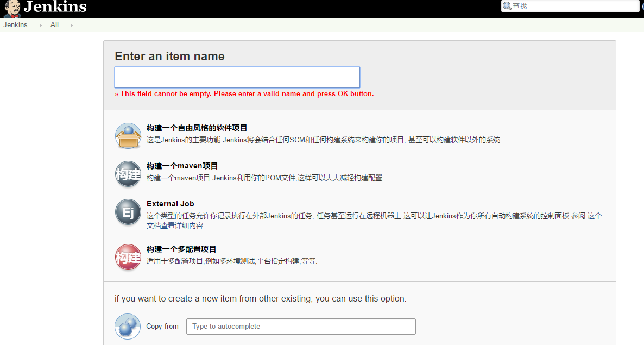Focus the Copy from autocomplete field
This screenshot has height=345, width=644.
coord(301,327)
